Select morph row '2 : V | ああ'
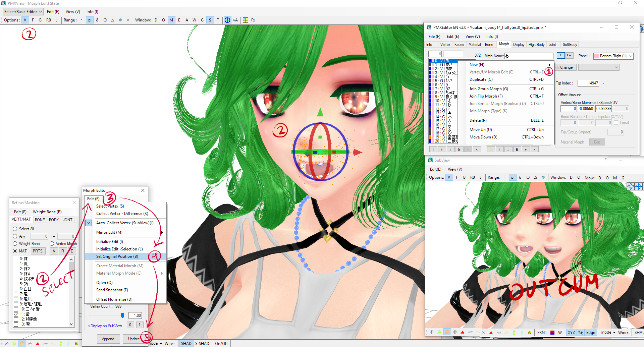Image resolution: width=644 pixels, height=347 pixels. tap(443, 69)
